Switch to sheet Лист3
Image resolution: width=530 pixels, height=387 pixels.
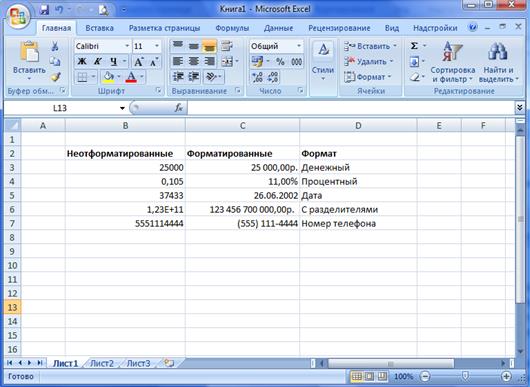[138, 363]
